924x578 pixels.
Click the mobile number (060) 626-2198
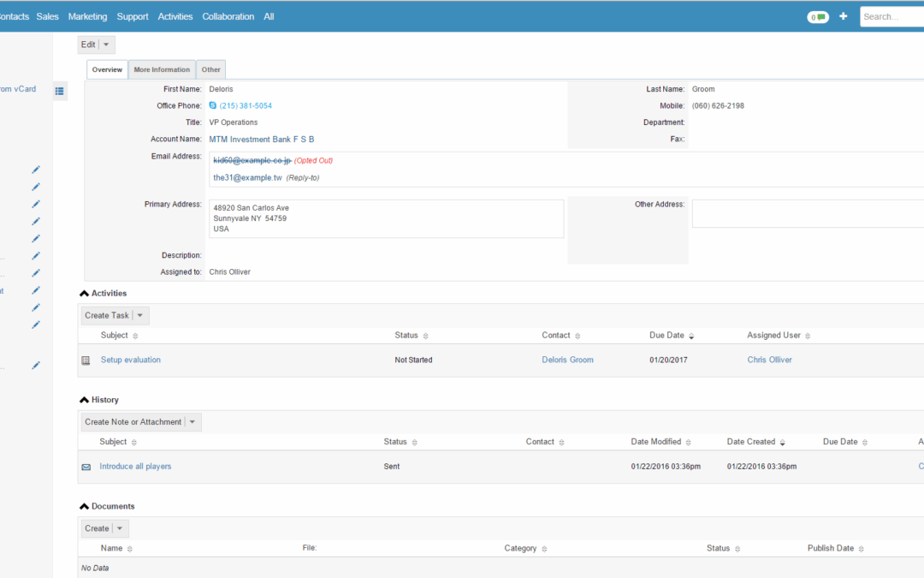coord(718,106)
